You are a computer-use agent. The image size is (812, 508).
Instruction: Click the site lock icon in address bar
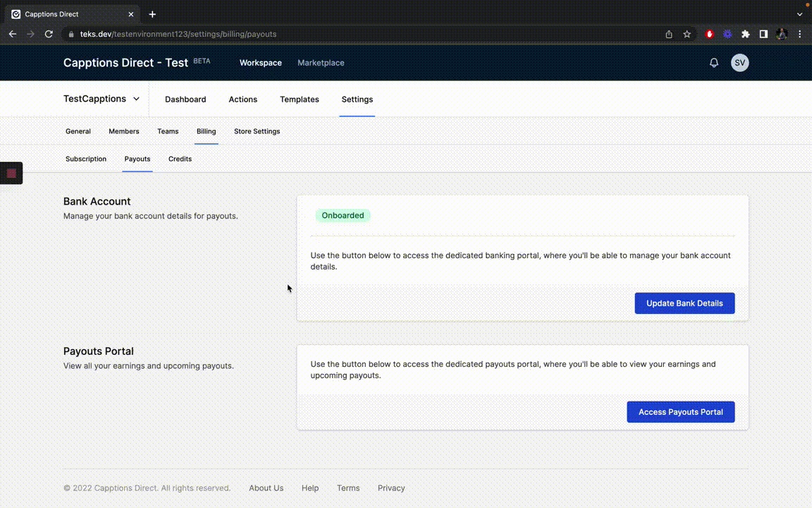[x=71, y=34]
